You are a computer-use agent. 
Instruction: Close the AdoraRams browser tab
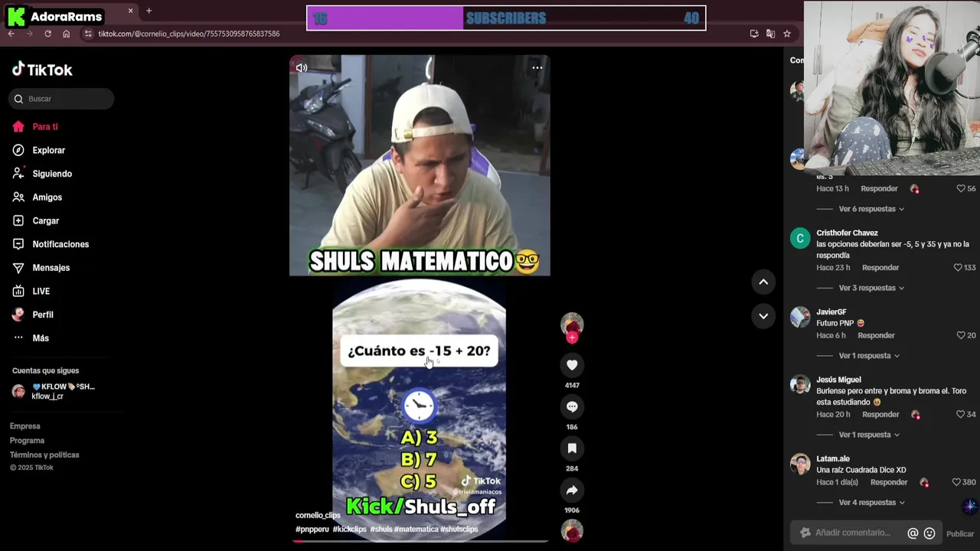(x=130, y=11)
